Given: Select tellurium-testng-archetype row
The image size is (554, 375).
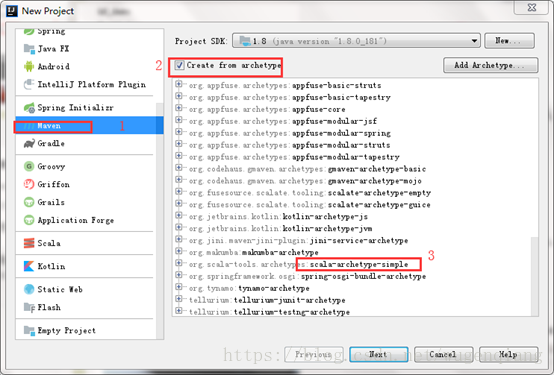Looking at the screenshot, I should [x=269, y=312].
